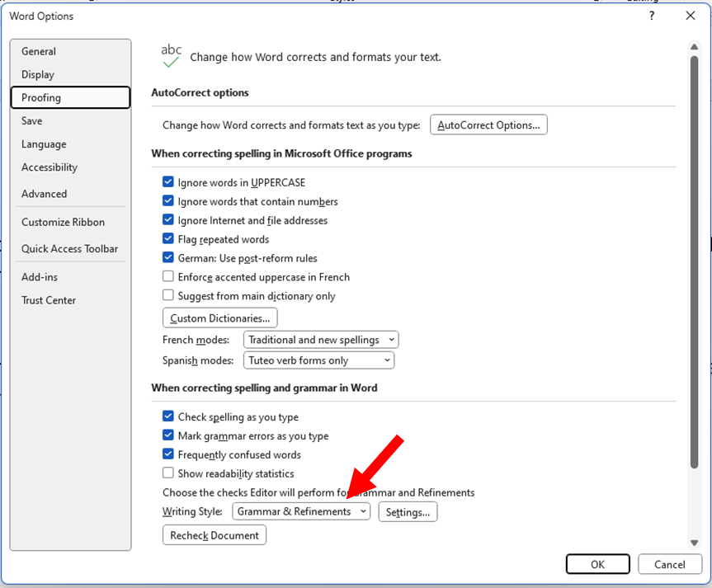Uncheck Ignore words in UPPERCASE
This screenshot has width=712, height=588.
pos(168,182)
